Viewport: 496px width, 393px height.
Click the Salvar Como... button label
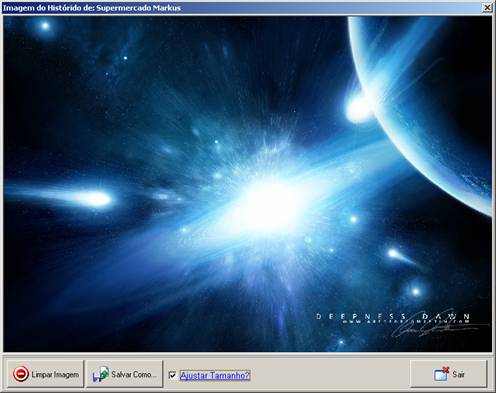coord(134,374)
